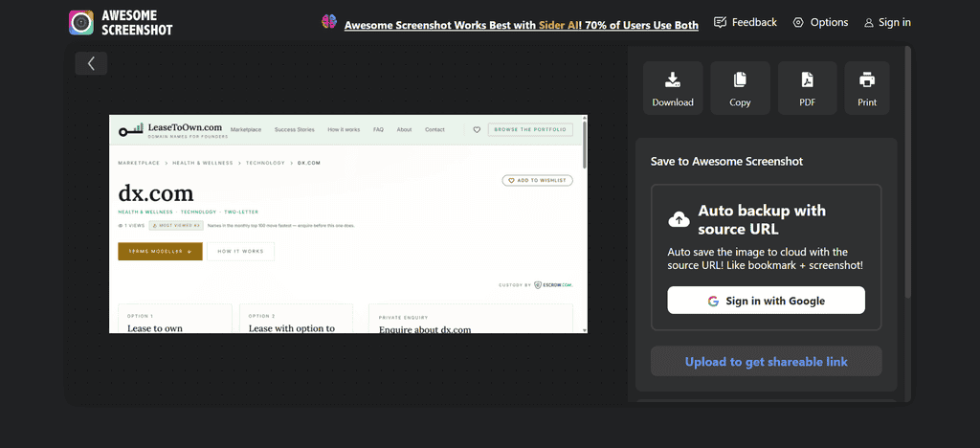Open the Options settings

820,22
